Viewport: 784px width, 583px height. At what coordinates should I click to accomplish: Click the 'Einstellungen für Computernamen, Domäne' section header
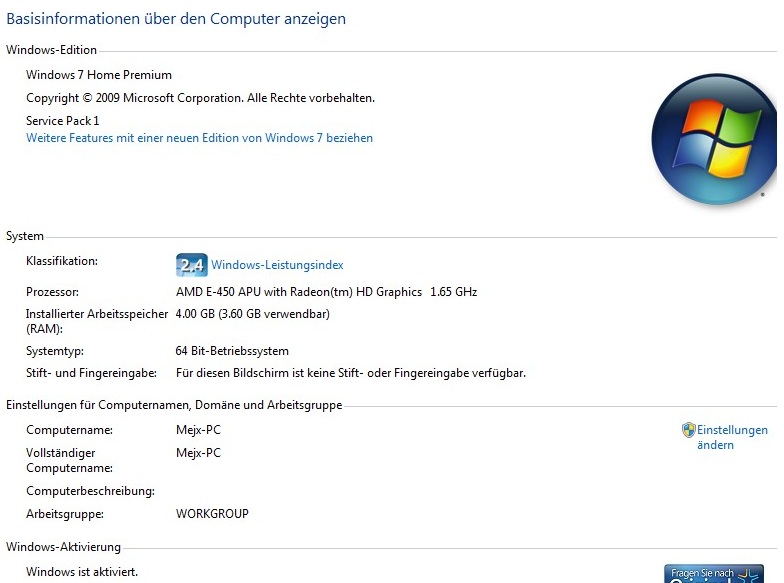click(174, 405)
